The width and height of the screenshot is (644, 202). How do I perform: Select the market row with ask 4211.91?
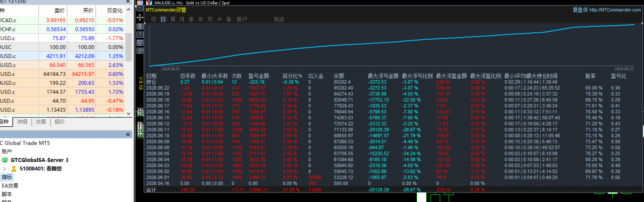[62, 56]
